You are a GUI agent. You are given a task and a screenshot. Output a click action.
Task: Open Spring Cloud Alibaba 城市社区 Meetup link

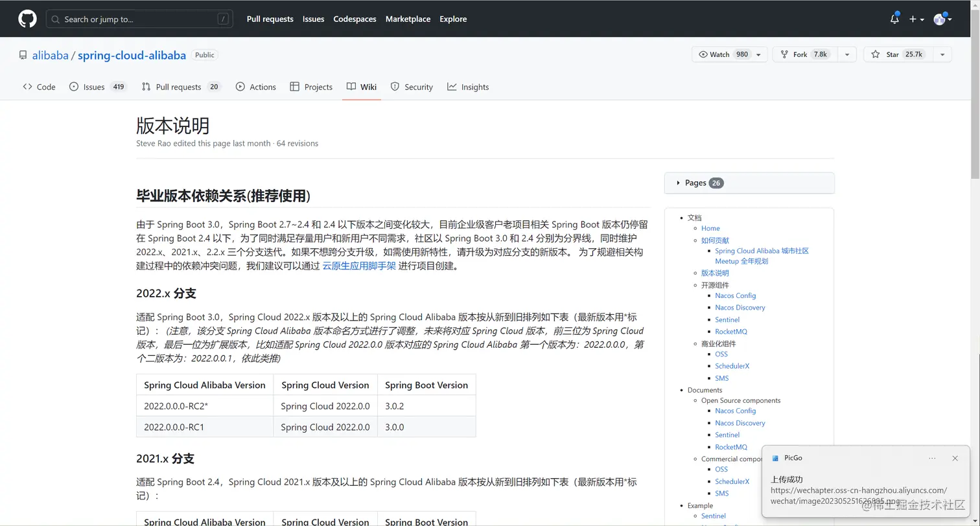pyautogui.click(x=762, y=256)
